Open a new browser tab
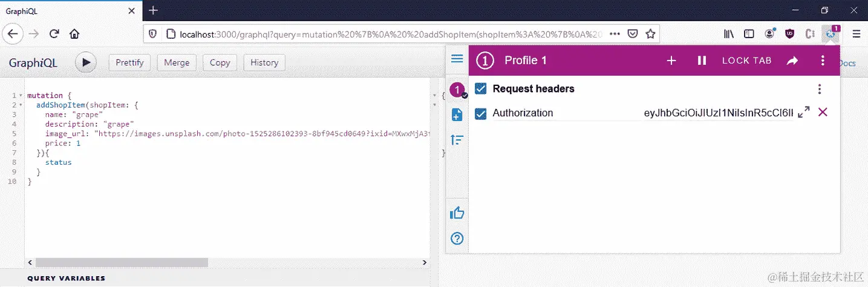The image size is (868, 287). click(154, 10)
